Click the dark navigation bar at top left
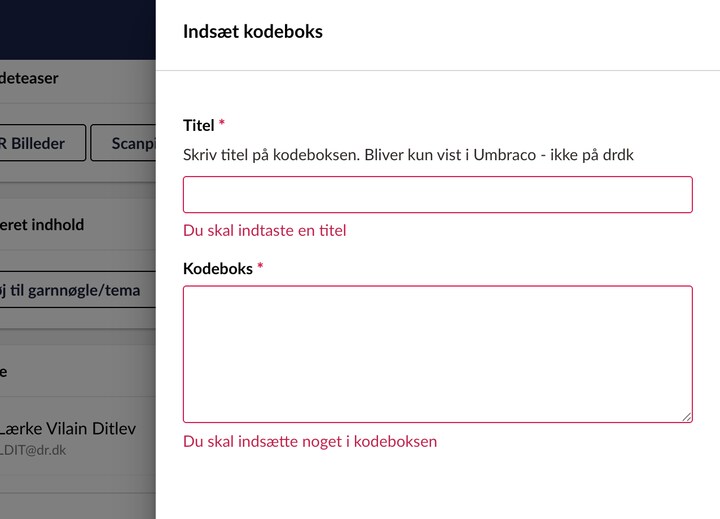The width and height of the screenshot is (720, 519). pyautogui.click(x=77, y=27)
